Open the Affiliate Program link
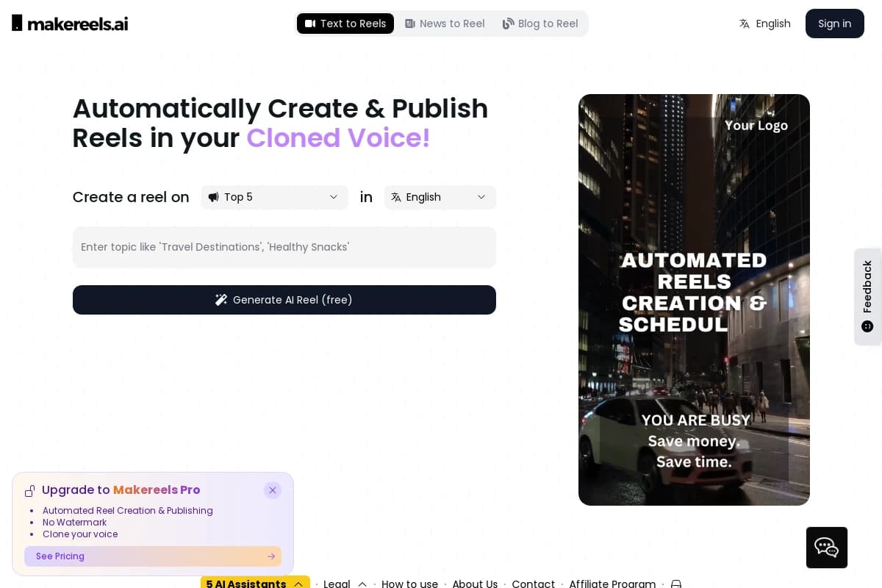Screen dimensions: 882x588 pyautogui.click(x=612, y=584)
